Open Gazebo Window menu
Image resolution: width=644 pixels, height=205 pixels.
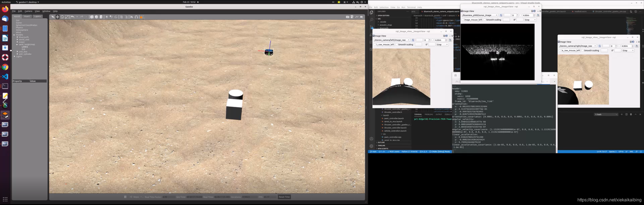[46, 11]
